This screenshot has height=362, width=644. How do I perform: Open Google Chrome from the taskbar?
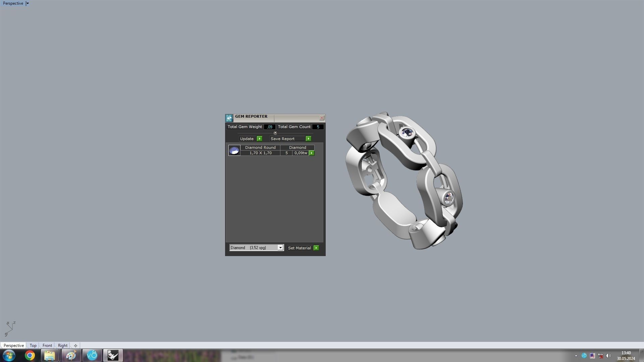click(30, 355)
